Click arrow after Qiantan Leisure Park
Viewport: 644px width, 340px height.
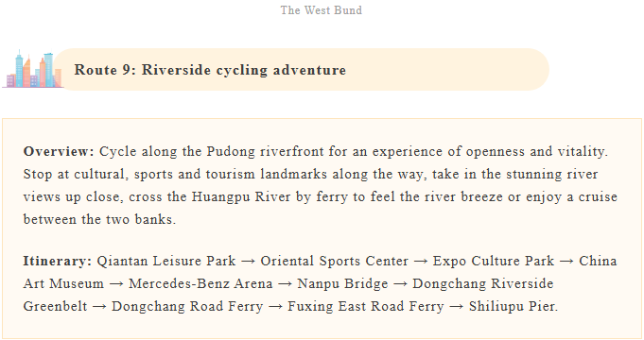tap(248, 262)
